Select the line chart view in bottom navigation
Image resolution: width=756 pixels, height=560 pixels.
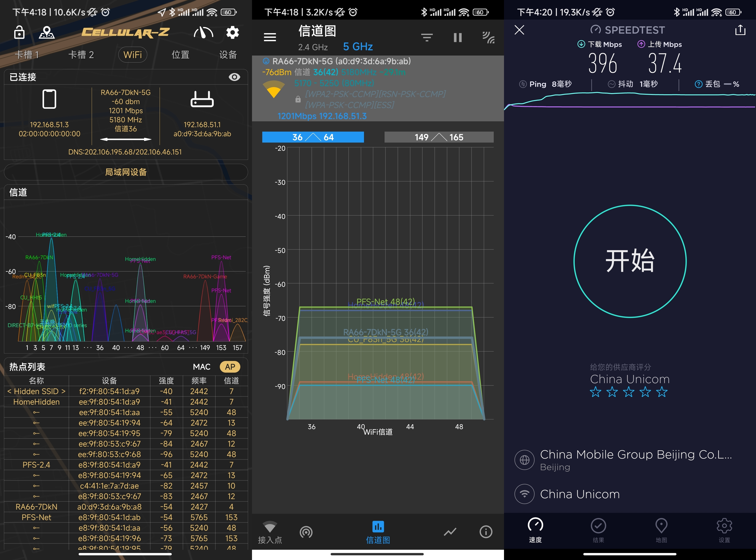point(450,532)
